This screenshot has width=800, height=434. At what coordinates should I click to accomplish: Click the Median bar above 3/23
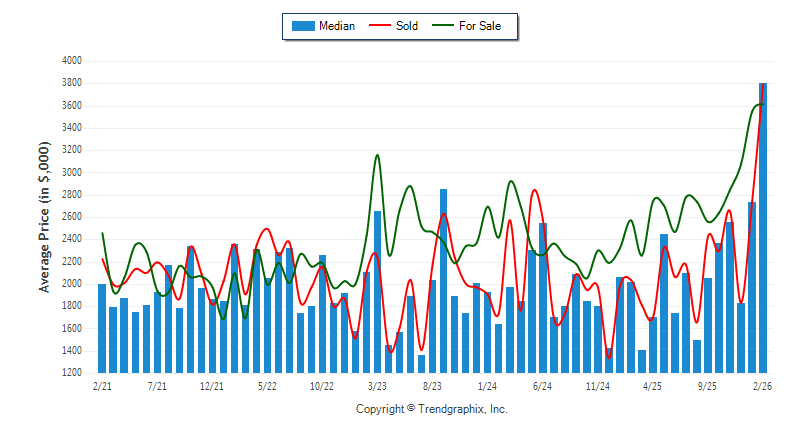377,292
